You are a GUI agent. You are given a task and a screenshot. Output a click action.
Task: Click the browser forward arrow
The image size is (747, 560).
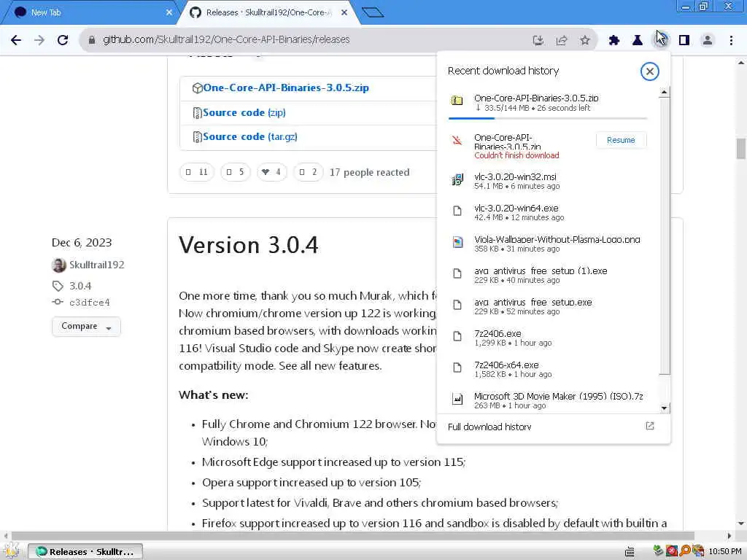tap(39, 40)
